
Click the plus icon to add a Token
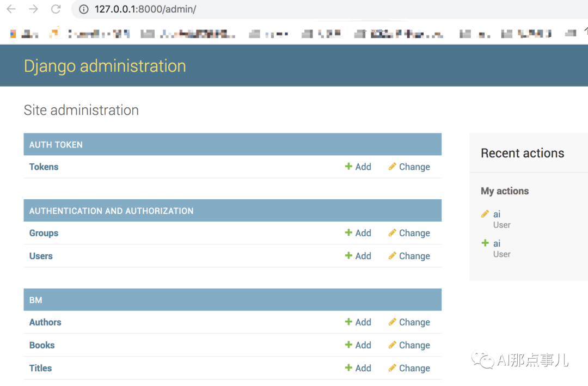pyautogui.click(x=348, y=166)
